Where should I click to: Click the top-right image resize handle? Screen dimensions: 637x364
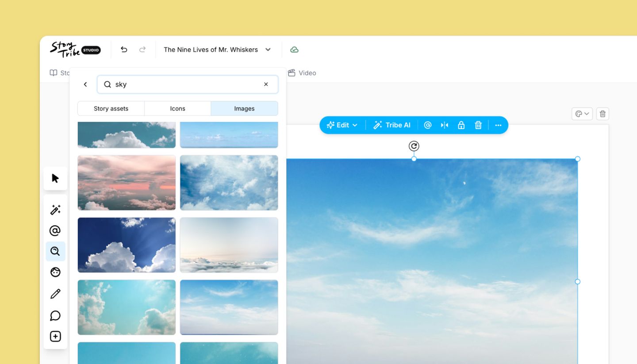tap(577, 159)
